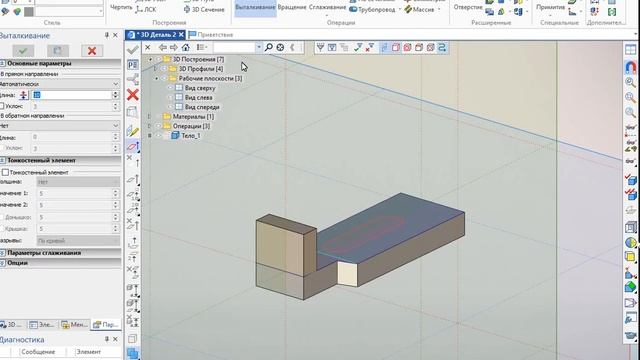Toggle visibility eye of Вид слева plane
The width and height of the screenshot is (640, 360).
click(x=171, y=97)
